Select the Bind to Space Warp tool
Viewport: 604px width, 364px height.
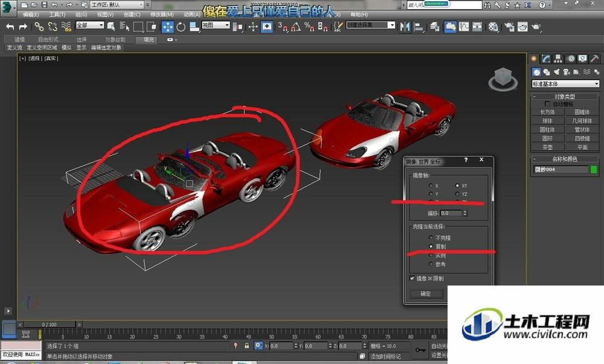coord(66,27)
